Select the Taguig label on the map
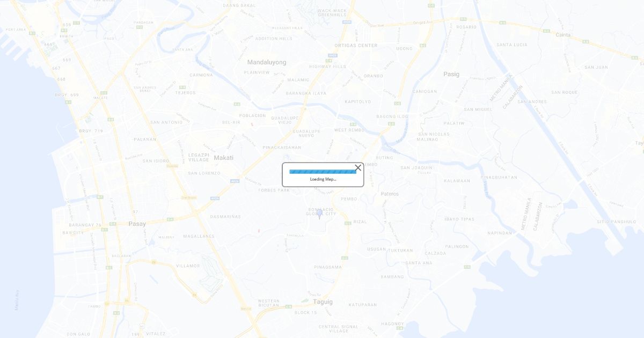Screen dimensions: 644x338 tap(323, 302)
